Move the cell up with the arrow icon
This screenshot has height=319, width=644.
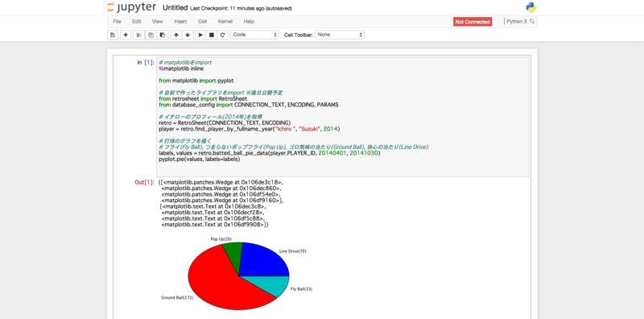click(176, 35)
